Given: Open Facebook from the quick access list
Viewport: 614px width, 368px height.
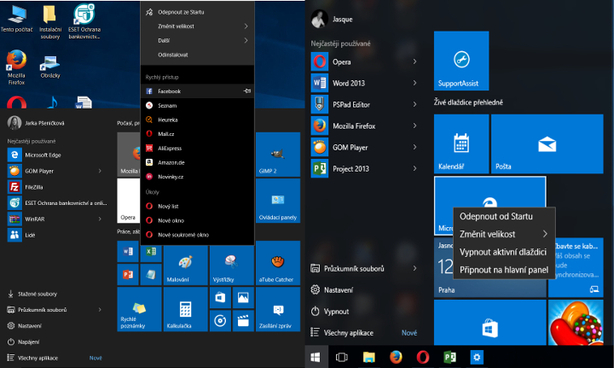Looking at the screenshot, I should coord(197,91).
